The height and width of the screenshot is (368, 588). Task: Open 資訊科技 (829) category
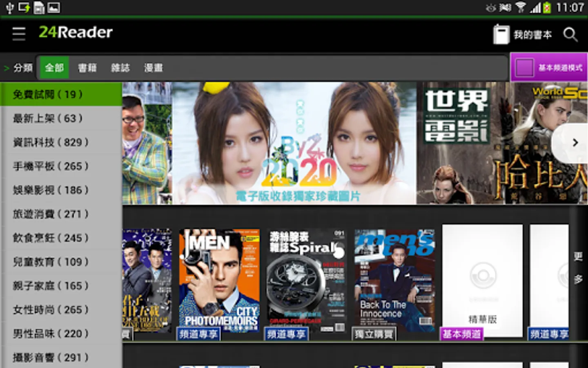(x=61, y=142)
